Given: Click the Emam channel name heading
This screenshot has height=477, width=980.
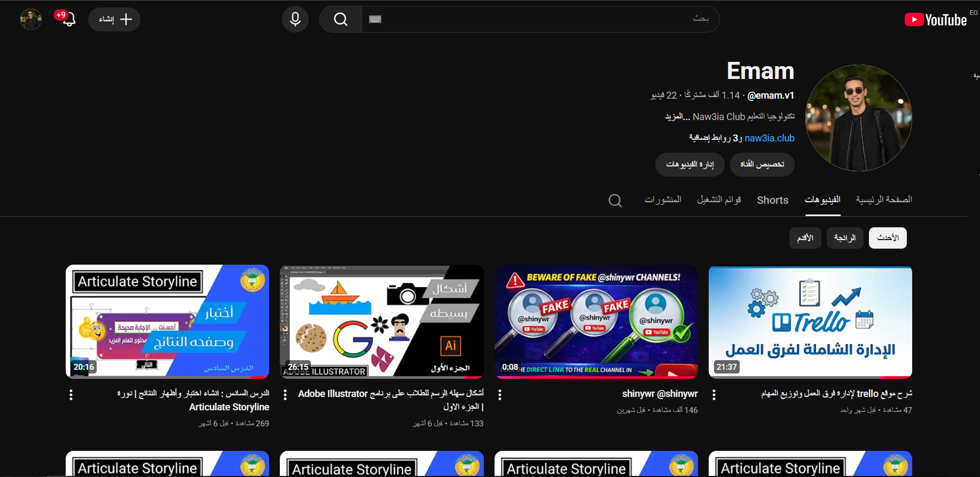Looking at the screenshot, I should [x=761, y=71].
